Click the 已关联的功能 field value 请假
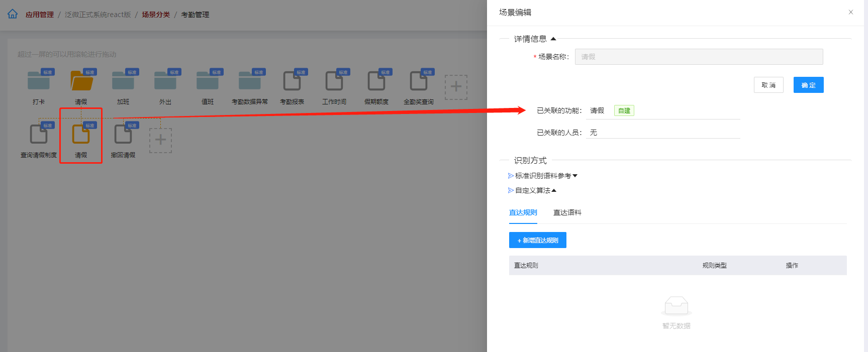The width and height of the screenshot is (868, 352). point(597,110)
